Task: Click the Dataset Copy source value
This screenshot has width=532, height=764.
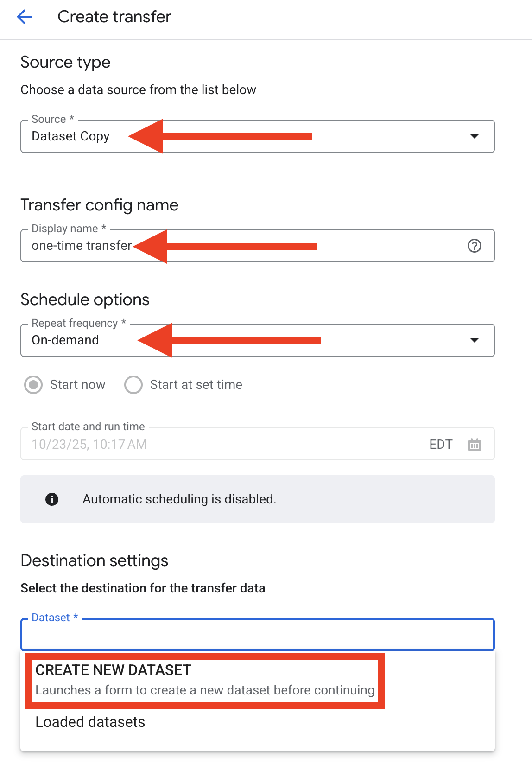Action: click(x=70, y=136)
